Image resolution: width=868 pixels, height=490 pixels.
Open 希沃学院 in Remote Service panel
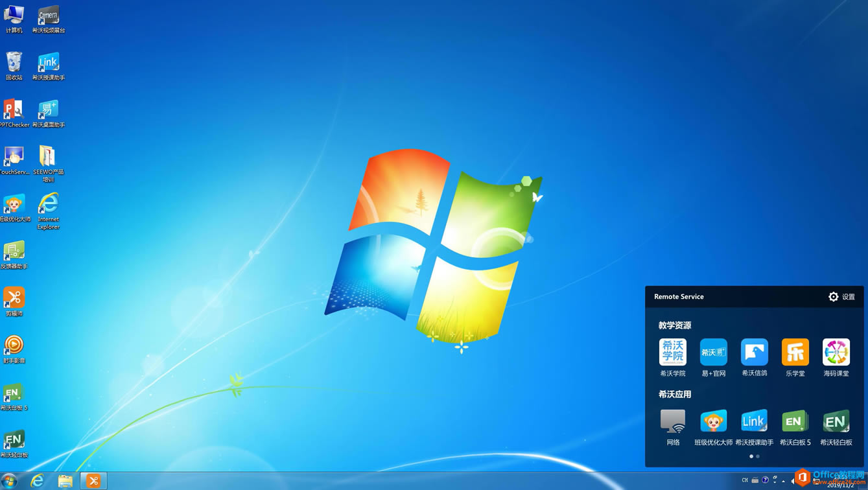(673, 357)
